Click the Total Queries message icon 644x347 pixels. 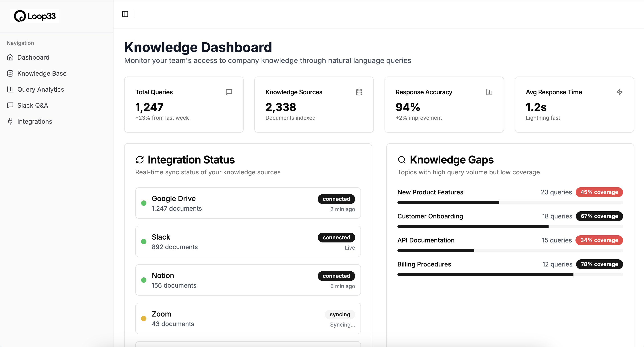(x=229, y=92)
